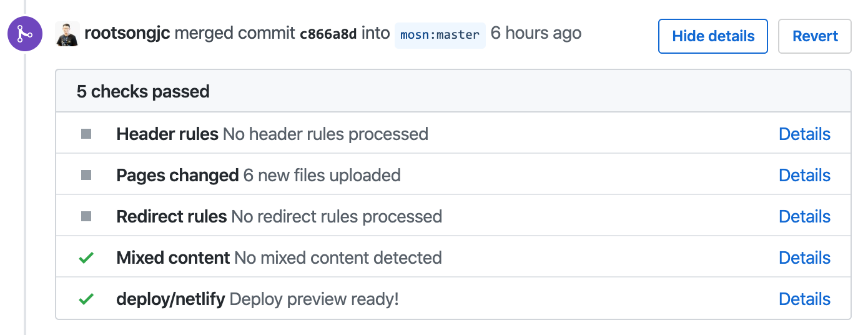Open the rootsongjc user profile link

(127, 33)
